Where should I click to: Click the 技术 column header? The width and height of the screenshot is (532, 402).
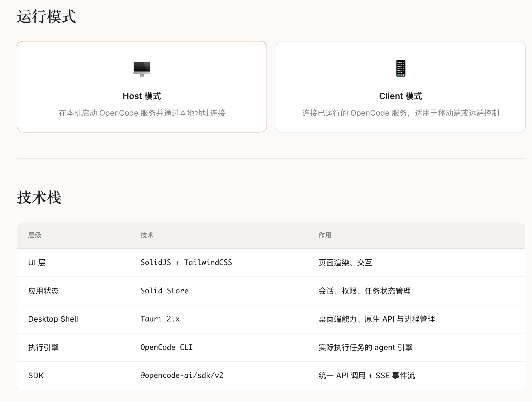(x=147, y=235)
